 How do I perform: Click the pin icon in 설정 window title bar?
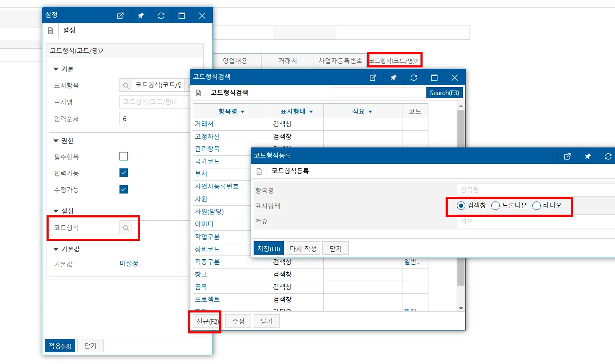point(141,15)
